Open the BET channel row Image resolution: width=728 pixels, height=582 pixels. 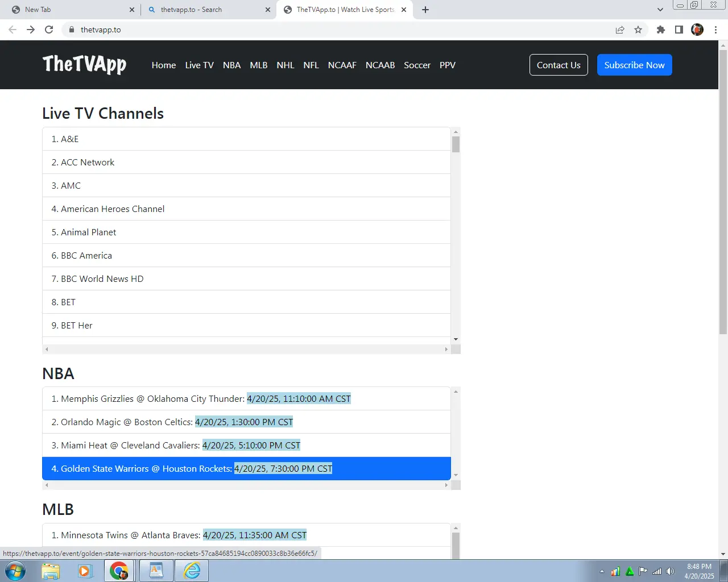[x=246, y=302]
